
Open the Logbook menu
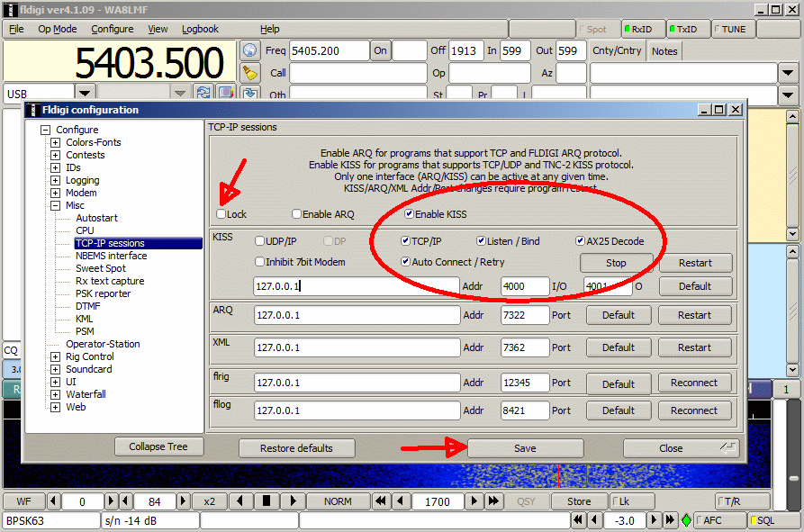[x=200, y=29]
